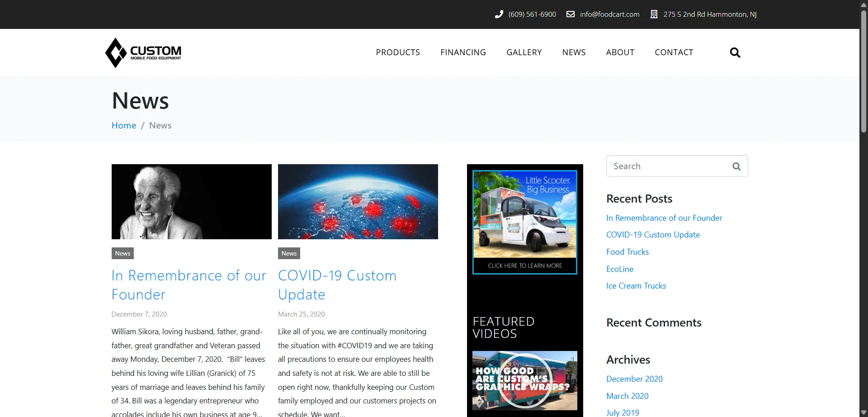Open the December 2020 archive

coord(634,379)
